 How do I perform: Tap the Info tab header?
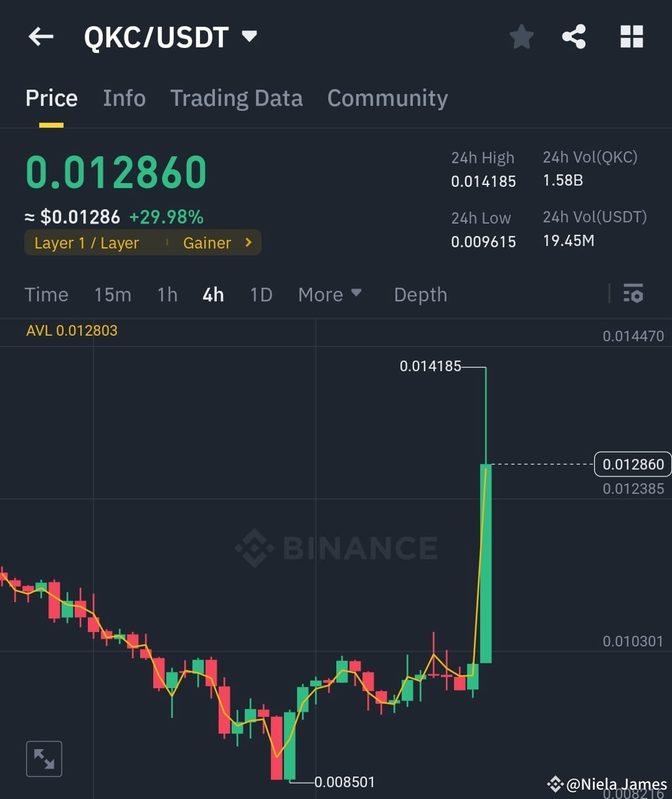124,98
